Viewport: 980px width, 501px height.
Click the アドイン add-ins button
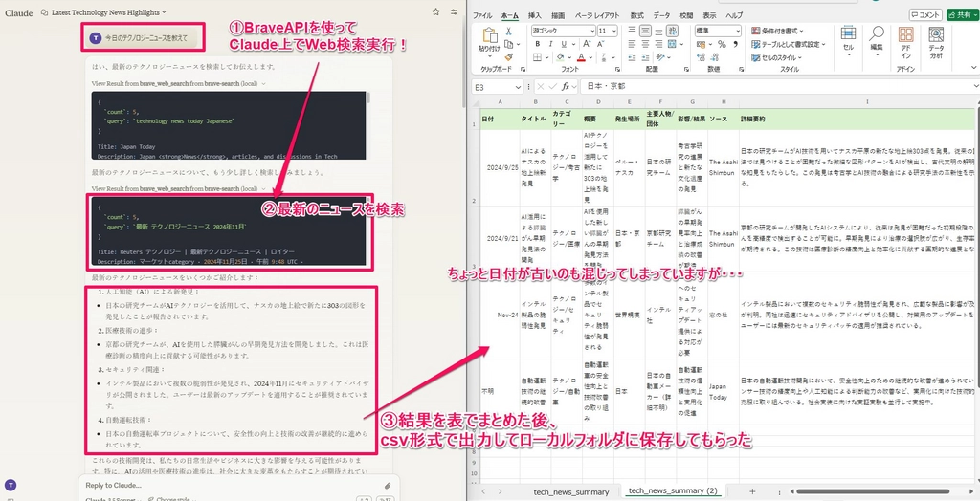905,42
